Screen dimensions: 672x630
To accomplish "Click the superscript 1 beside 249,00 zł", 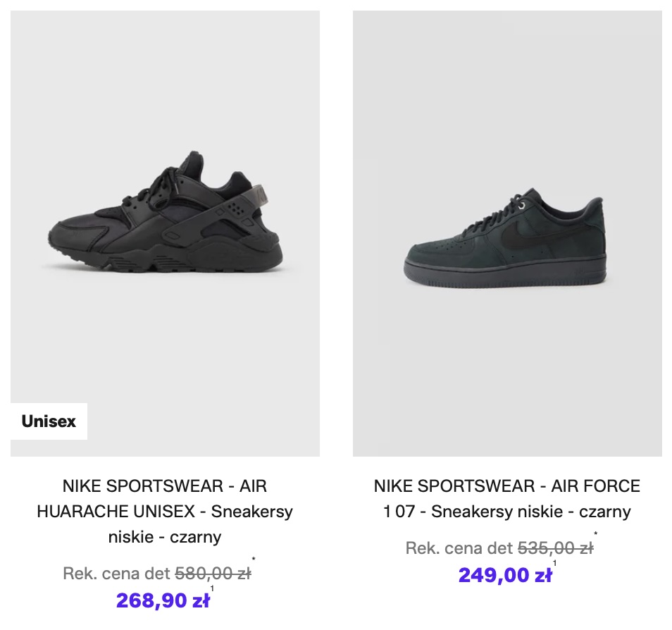I will pyautogui.click(x=555, y=563).
